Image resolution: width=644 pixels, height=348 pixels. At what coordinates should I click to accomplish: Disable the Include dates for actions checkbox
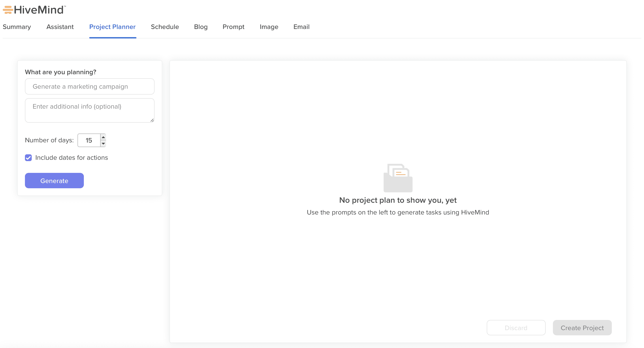pyautogui.click(x=28, y=157)
